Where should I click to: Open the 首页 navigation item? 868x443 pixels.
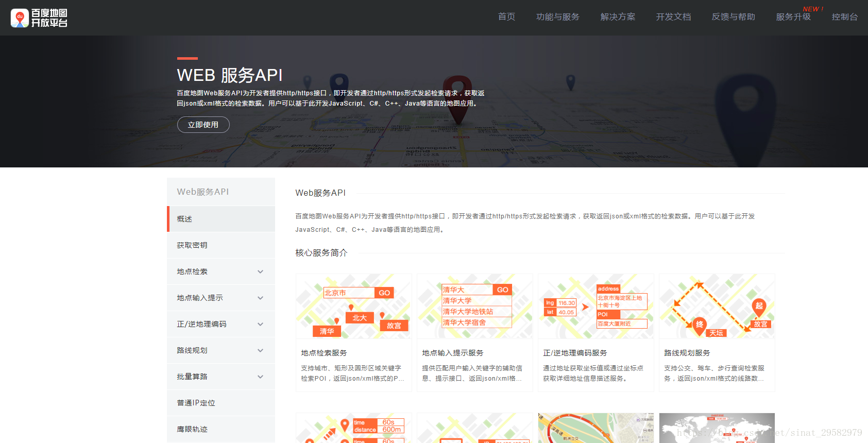[x=506, y=17]
